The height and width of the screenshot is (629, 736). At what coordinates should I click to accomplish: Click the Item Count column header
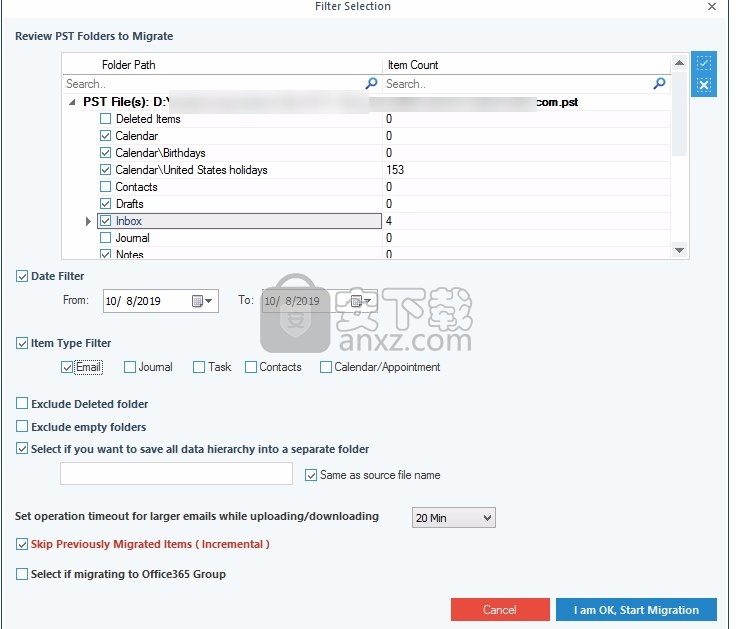[413, 65]
